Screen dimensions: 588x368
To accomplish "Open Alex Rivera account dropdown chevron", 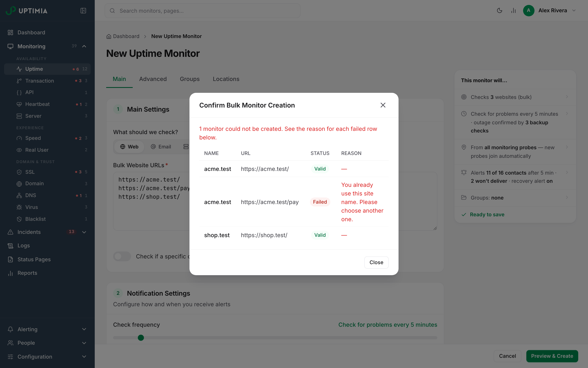I will (574, 10).
